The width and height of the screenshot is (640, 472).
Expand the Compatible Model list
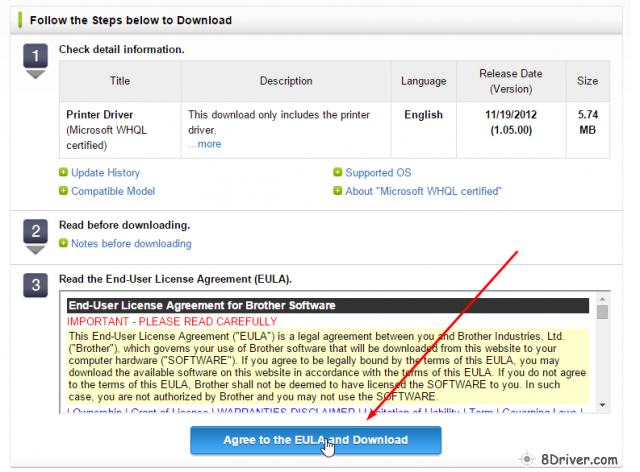point(113,191)
